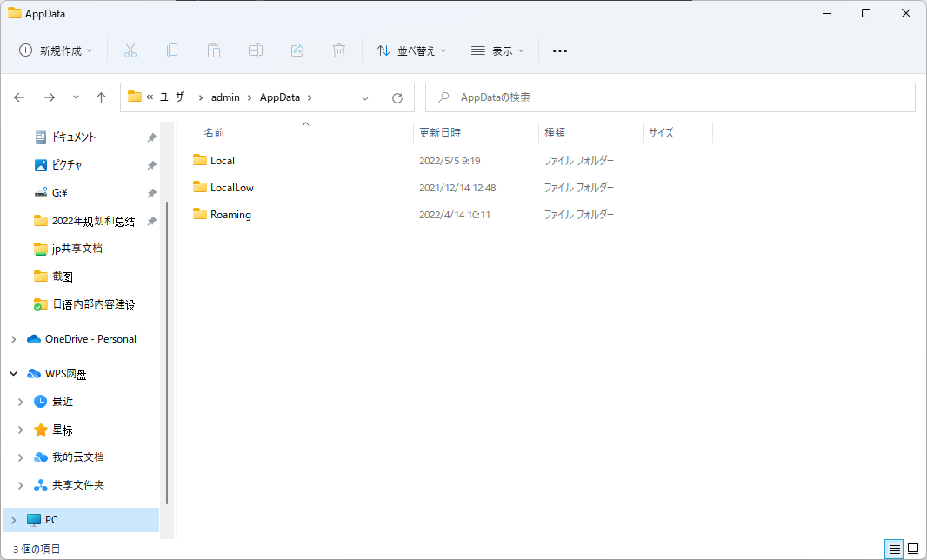Click the Cut scissors icon in toolbar
Screen dimensions: 927x560
130,50
